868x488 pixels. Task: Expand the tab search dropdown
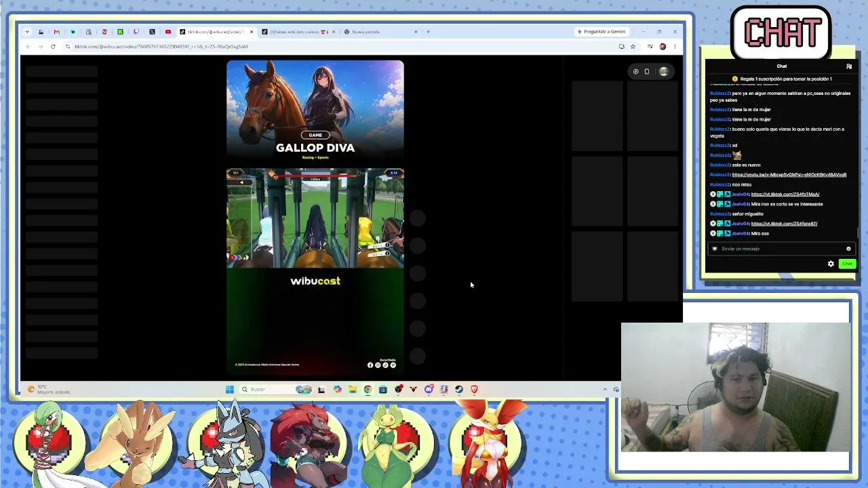coord(27,32)
